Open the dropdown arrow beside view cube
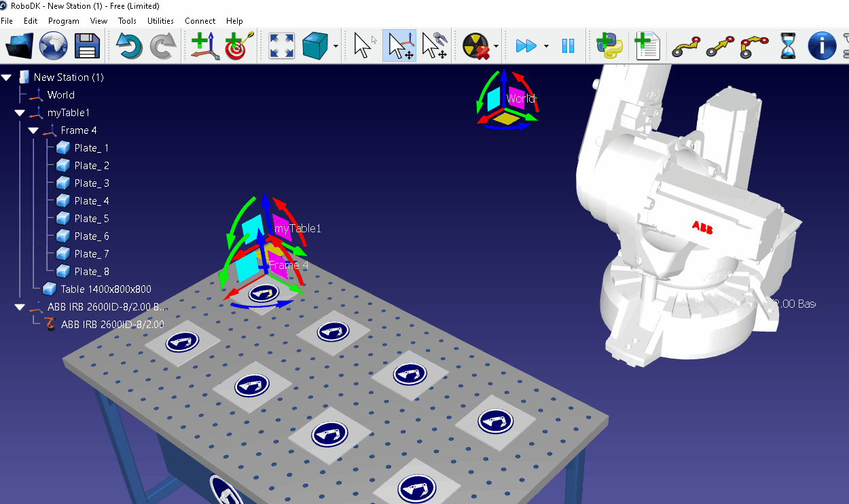The height and width of the screenshot is (504, 849). (336, 47)
